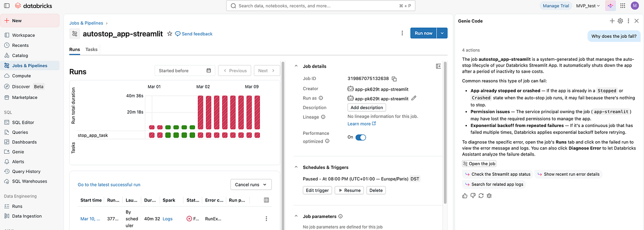Give a thumbs up to the Genie response
The height and width of the screenshot is (230, 644).
(x=465, y=195)
